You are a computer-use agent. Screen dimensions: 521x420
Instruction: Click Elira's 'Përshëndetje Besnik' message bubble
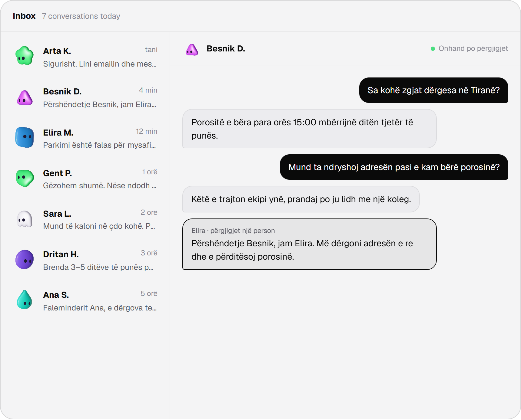click(x=309, y=244)
